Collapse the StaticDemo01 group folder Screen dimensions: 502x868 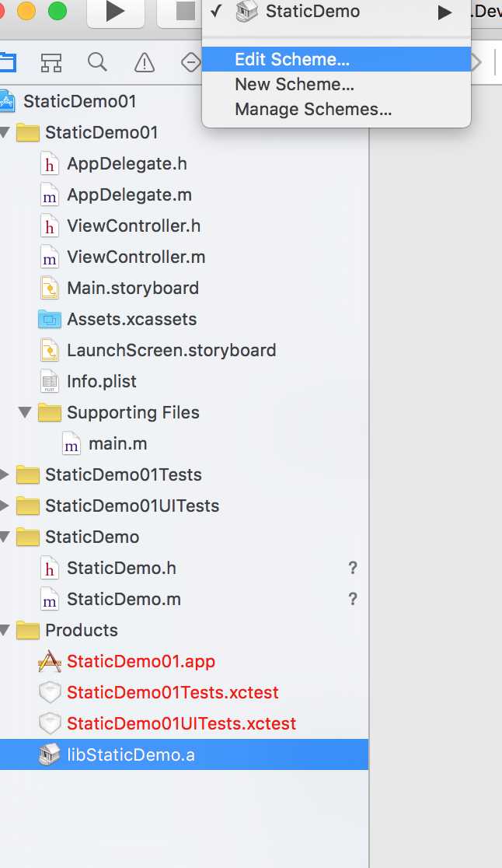pyautogui.click(x=5, y=132)
